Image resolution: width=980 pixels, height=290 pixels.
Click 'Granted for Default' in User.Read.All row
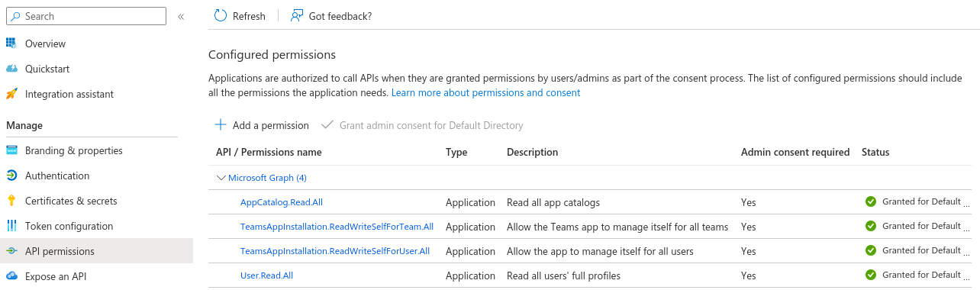click(x=921, y=275)
